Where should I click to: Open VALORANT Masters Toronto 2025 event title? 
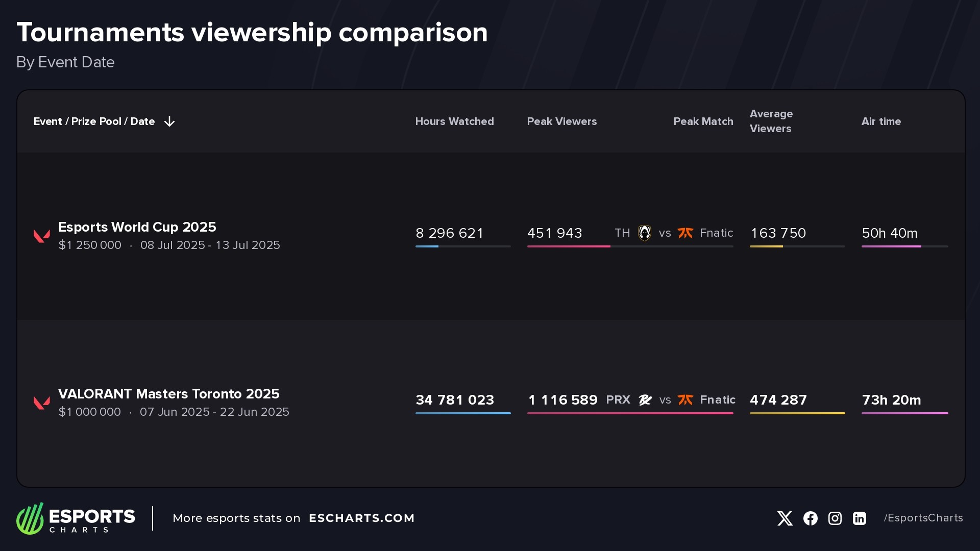168,394
